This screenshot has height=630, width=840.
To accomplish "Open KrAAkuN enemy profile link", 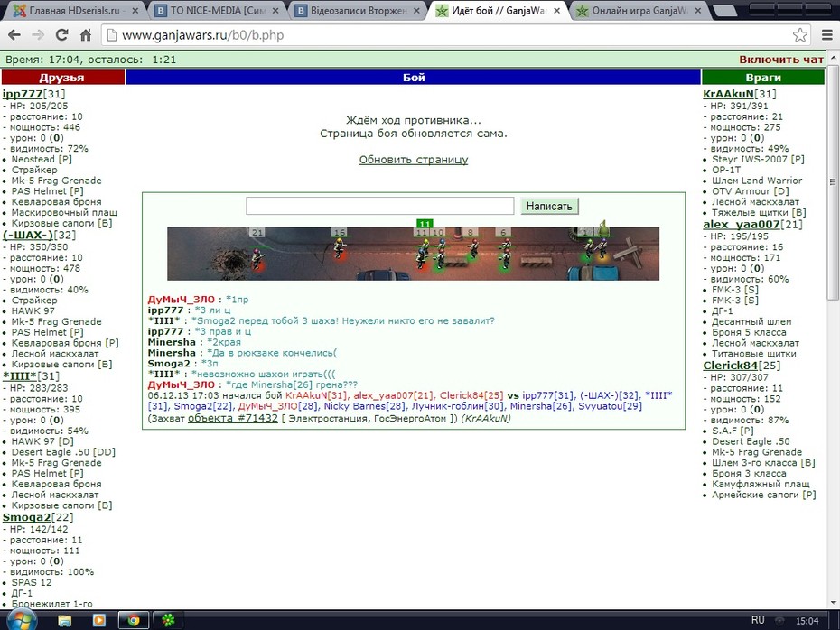I will point(728,94).
